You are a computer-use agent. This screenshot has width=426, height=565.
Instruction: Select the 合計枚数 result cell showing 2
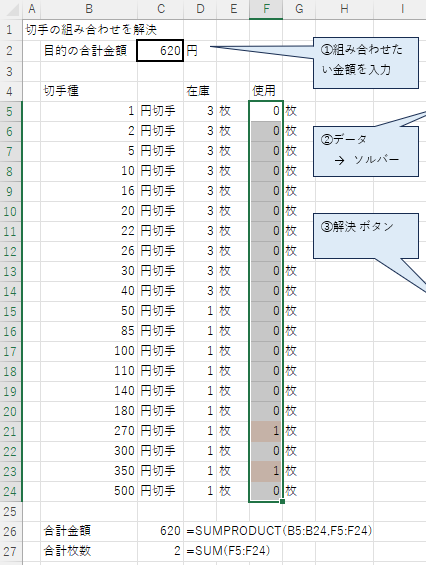(x=160, y=551)
